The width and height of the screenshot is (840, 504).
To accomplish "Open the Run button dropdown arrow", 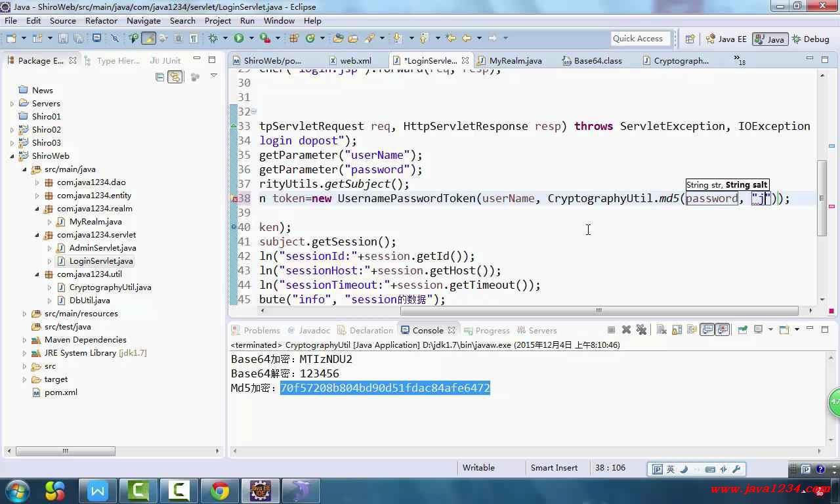I will 251,38.
